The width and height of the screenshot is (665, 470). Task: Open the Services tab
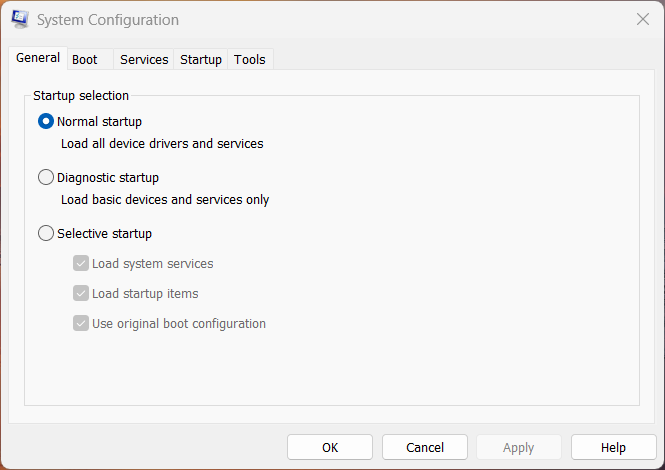(144, 59)
